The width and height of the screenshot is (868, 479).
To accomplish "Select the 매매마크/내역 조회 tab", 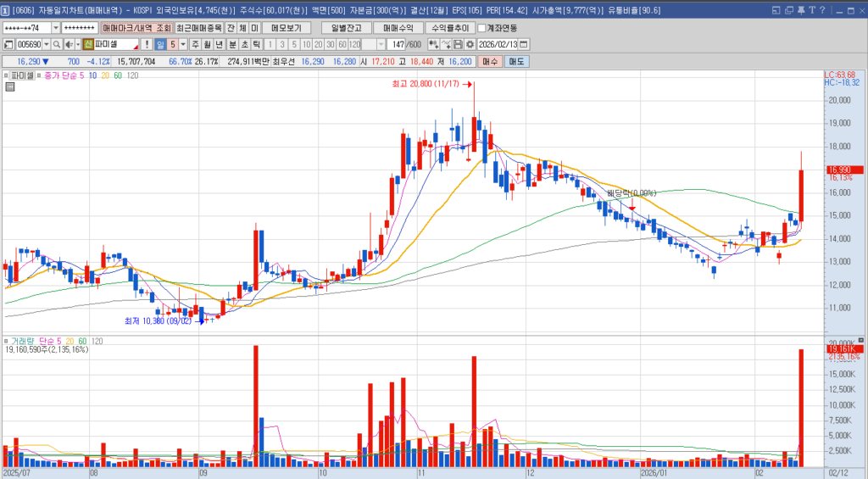I will 136,28.
